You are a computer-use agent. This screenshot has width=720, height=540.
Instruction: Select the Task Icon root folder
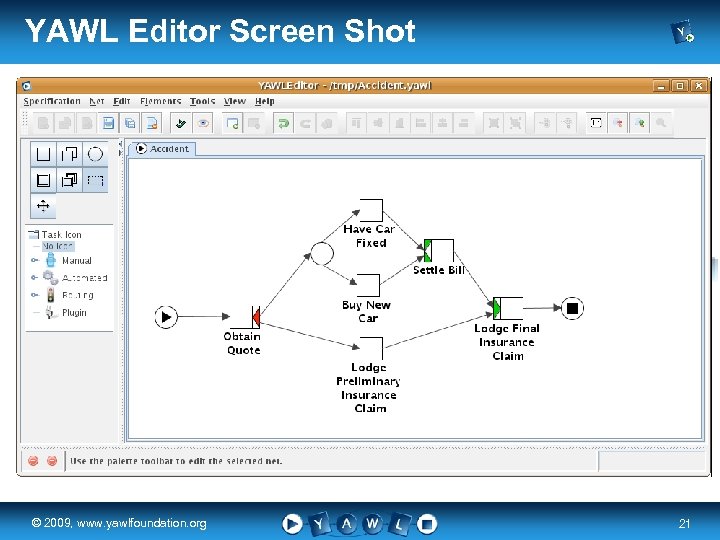tap(55, 235)
